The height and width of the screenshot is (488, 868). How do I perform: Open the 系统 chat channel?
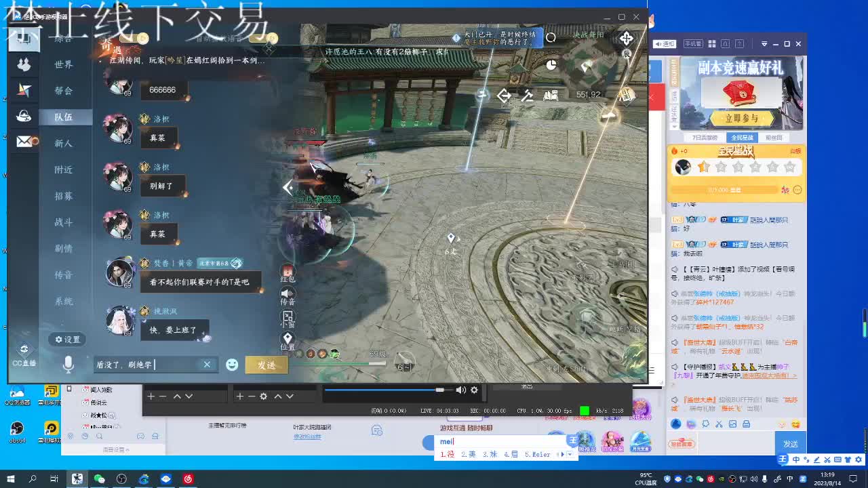click(64, 302)
